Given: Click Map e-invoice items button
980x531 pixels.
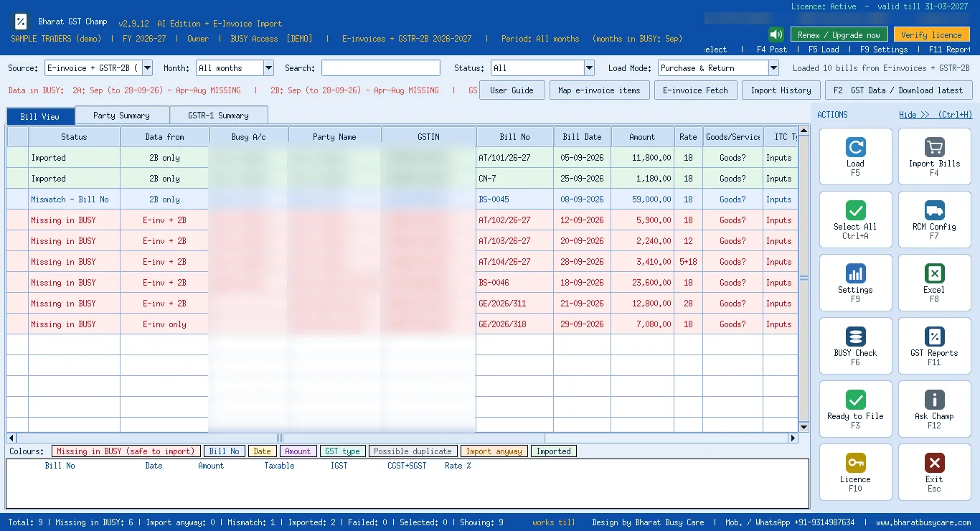Looking at the screenshot, I should [x=599, y=90].
